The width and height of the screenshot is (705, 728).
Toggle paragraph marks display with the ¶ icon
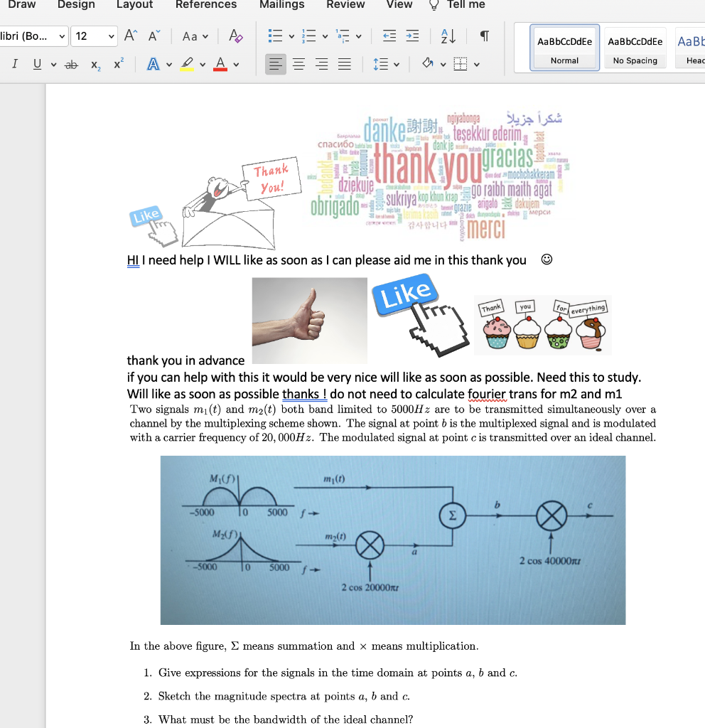click(x=484, y=36)
